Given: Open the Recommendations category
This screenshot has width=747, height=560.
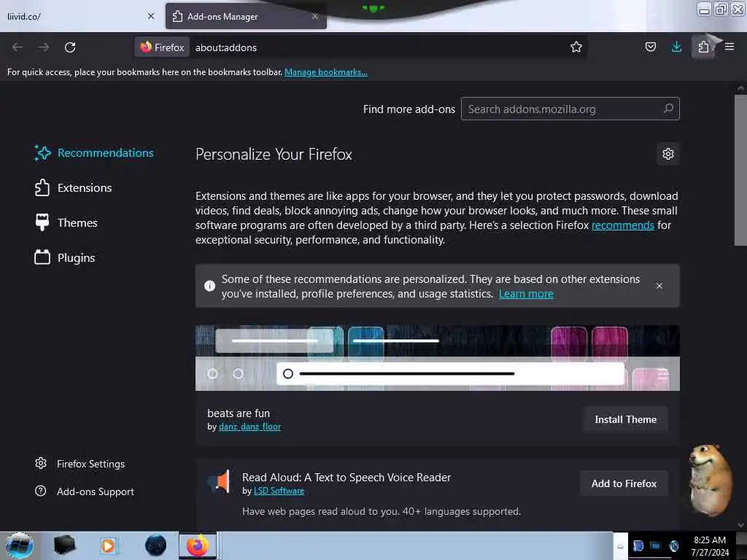Looking at the screenshot, I should pos(94,153).
